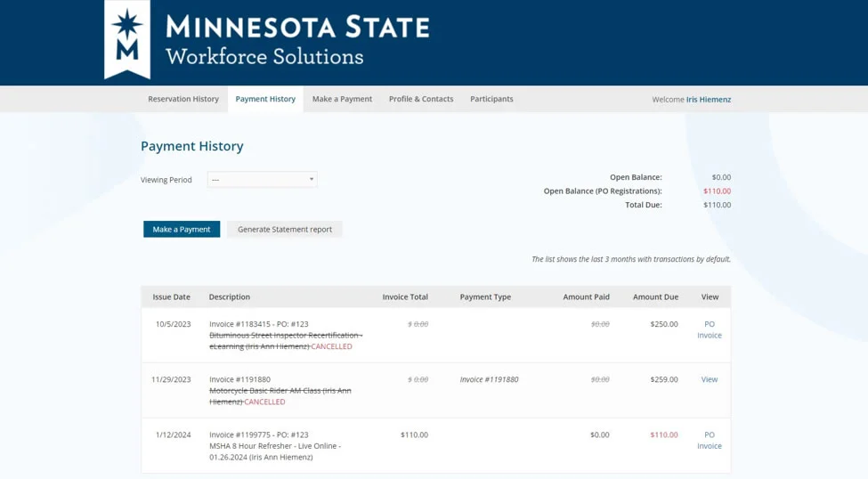868x479 pixels.
Task: Click the Total Due $110.00 value
Action: pyautogui.click(x=717, y=205)
